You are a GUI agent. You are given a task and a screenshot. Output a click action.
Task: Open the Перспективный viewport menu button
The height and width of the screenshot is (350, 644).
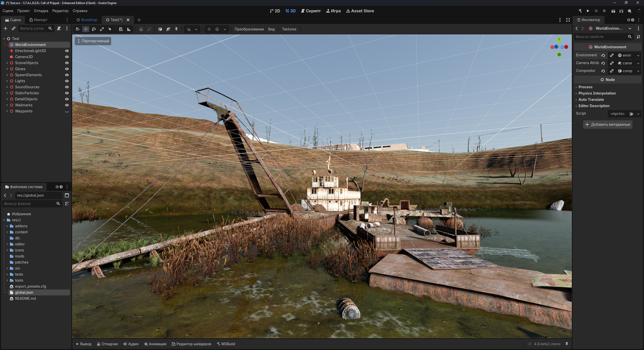coord(93,41)
